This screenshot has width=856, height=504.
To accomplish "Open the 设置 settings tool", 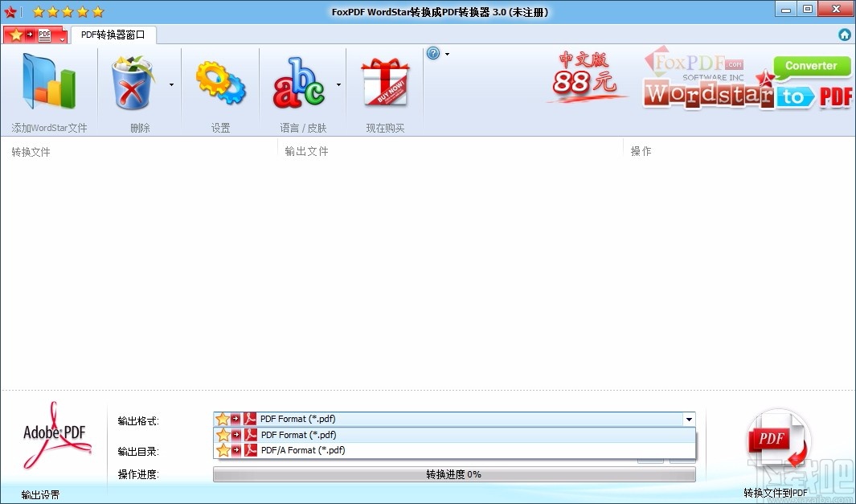I will click(220, 80).
